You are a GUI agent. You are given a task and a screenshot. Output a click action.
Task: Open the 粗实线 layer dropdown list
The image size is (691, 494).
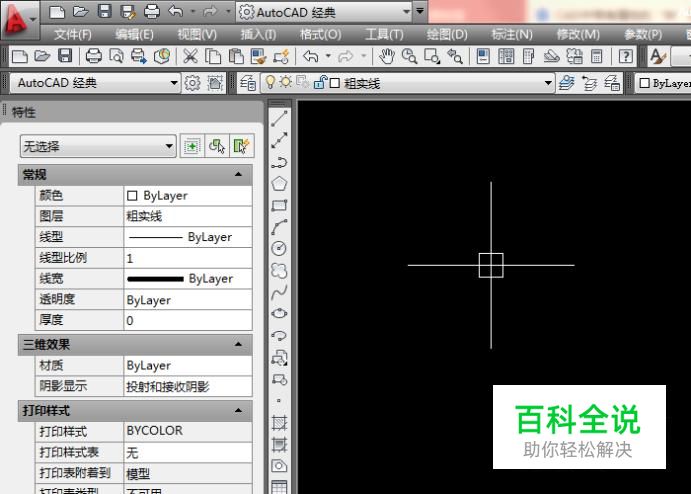pyautogui.click(x=548, y=84)
